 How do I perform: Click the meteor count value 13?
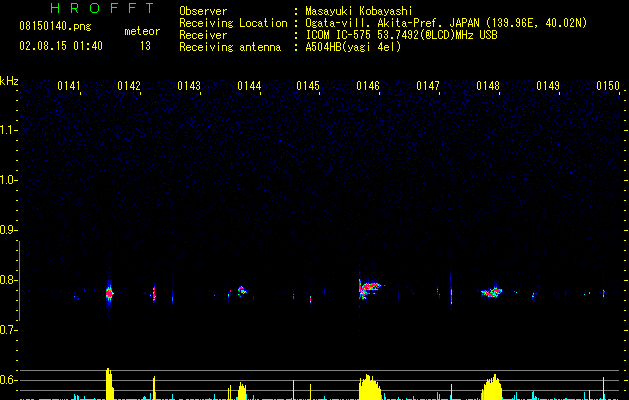(x=145, y=46)
